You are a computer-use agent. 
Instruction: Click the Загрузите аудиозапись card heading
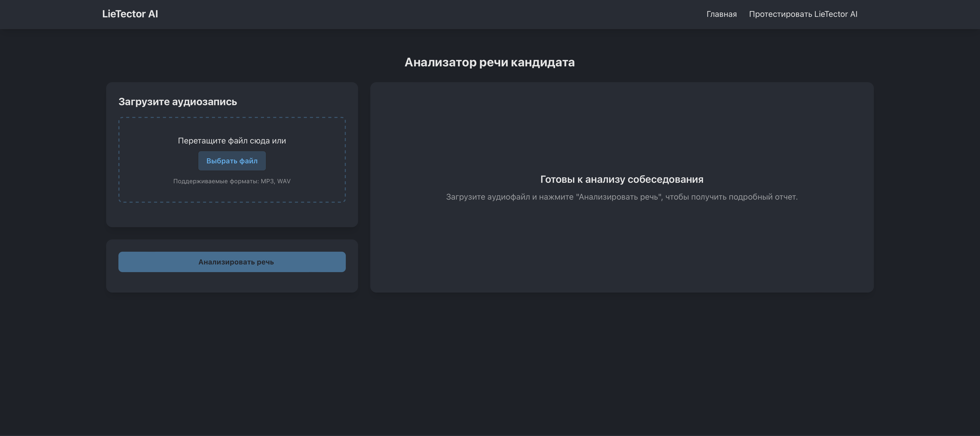tap(177, 102)
